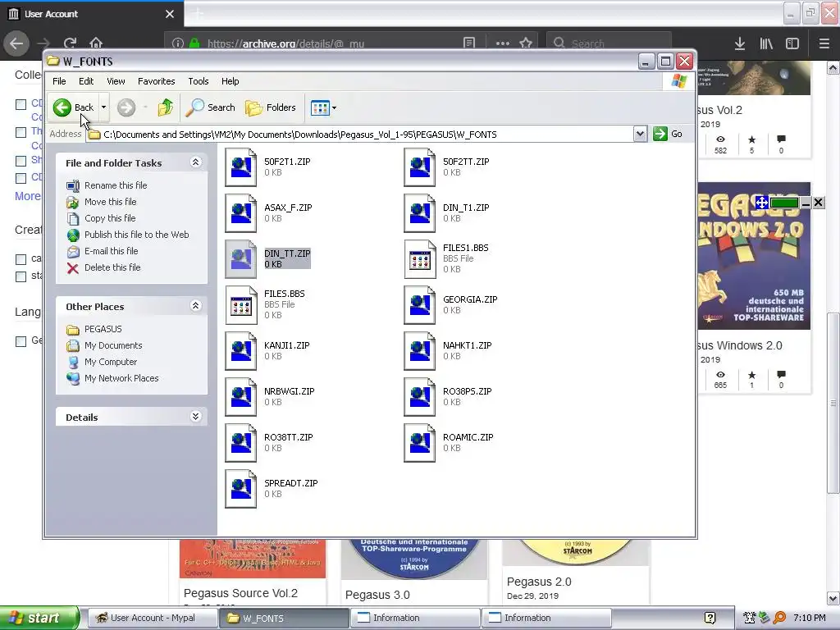The image size is (840, 630).
Task: Click the Start button on taskbar
Action: click(x=39, y=618)
